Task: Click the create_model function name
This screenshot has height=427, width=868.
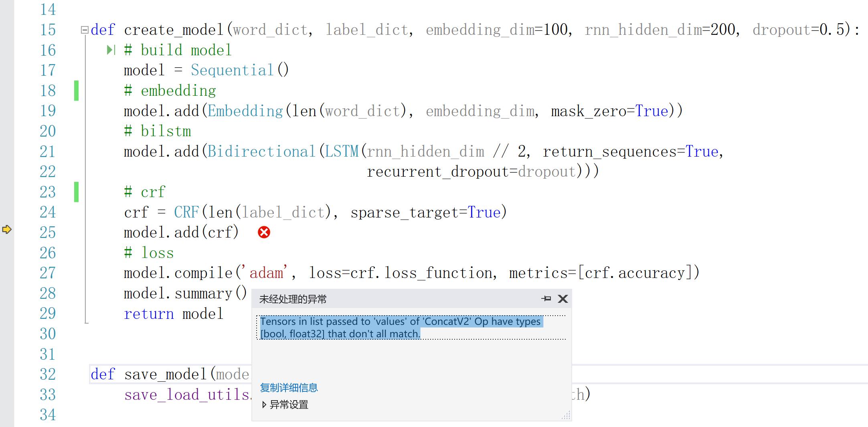Action: (174, 30)
